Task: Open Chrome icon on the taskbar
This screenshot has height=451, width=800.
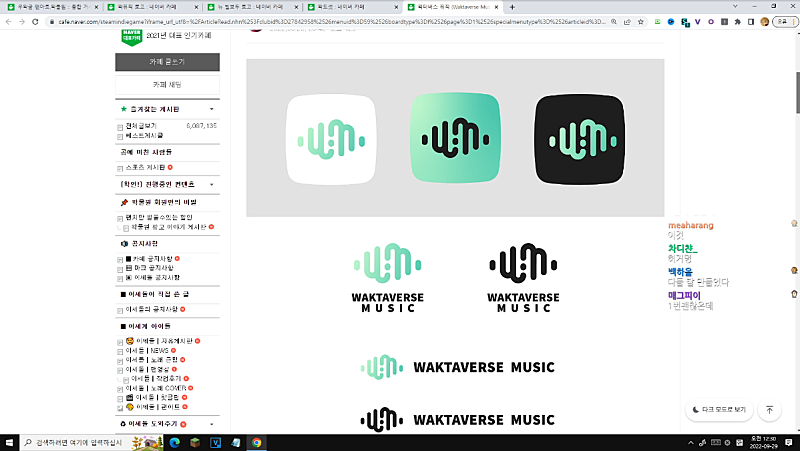Action: coord(256,442)
